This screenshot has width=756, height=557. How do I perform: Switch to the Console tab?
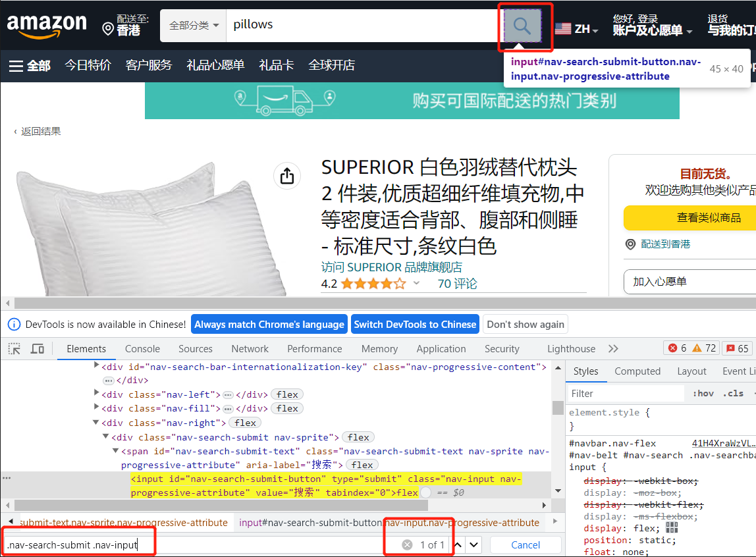[x=142, y=349]
